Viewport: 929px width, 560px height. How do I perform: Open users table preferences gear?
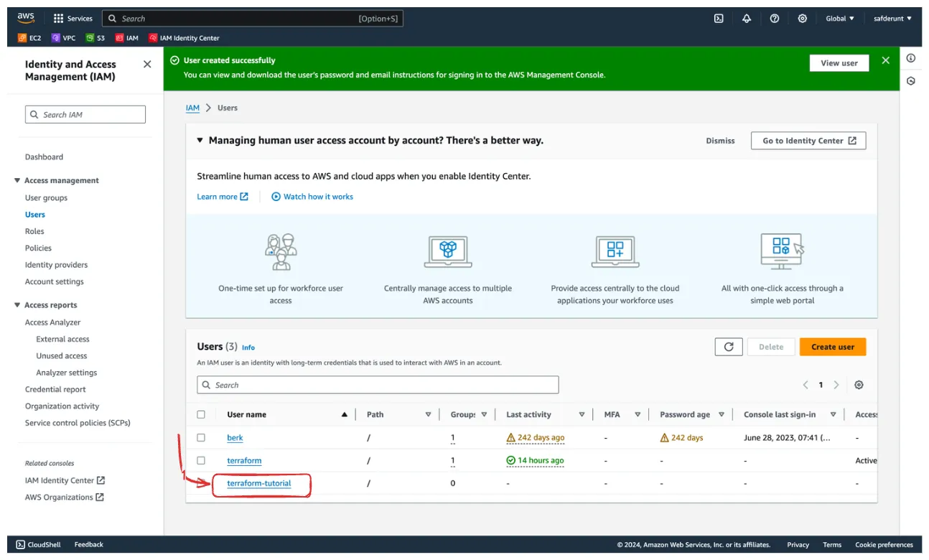pos(859,385)
